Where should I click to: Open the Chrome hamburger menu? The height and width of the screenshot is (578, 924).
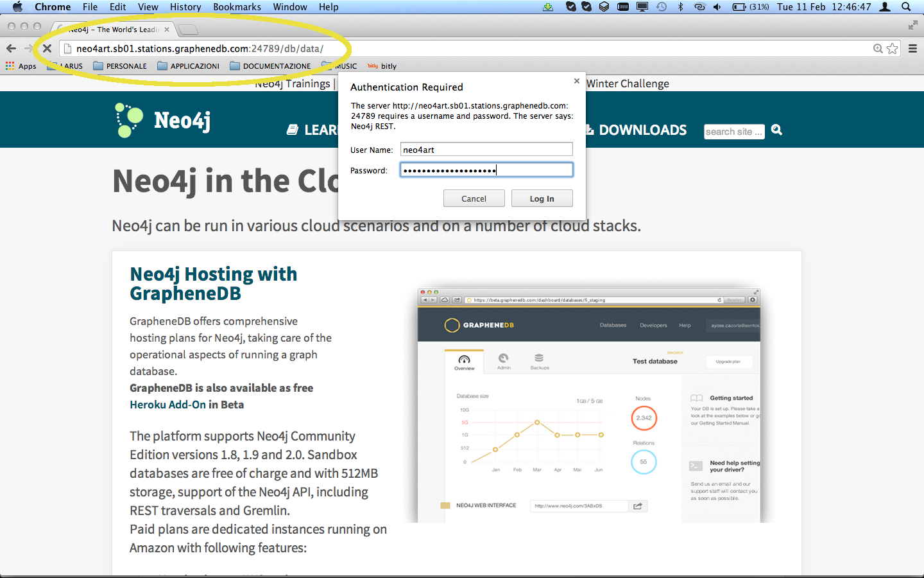(x=912, y=48)
